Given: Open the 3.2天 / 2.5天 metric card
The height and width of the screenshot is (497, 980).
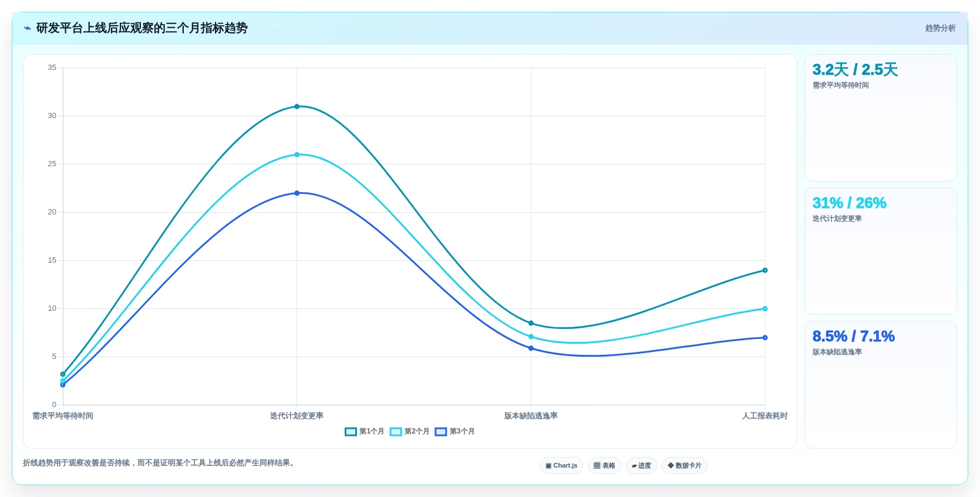Looking at the screenshot, I should [x=880, y=117].
